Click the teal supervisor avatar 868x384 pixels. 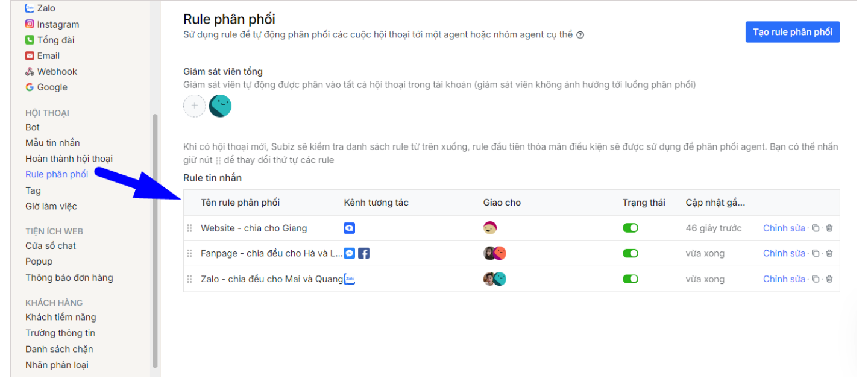click(220, 106)
